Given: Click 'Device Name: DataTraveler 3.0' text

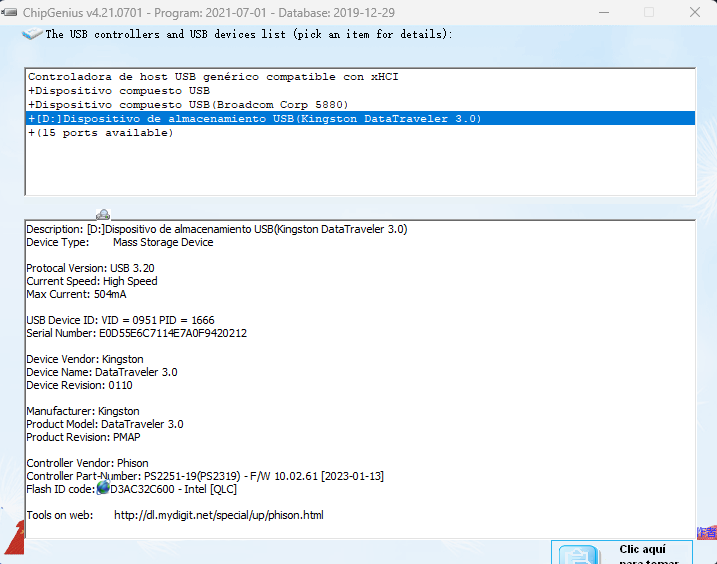Looking at the screenshot, I should coord(102,372).
